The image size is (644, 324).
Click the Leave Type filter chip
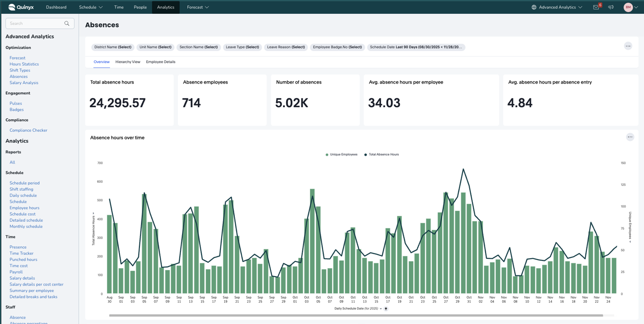(242, 47)
